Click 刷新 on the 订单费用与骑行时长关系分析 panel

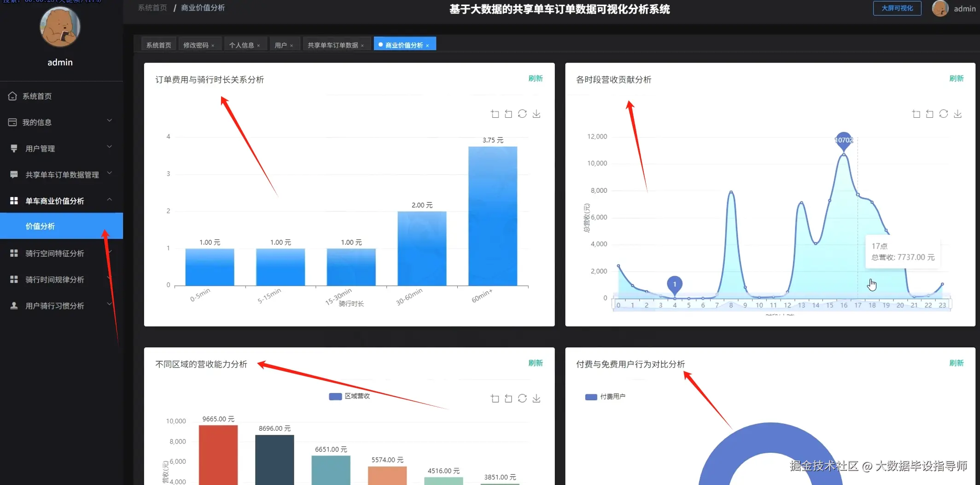tap(536, 78)
